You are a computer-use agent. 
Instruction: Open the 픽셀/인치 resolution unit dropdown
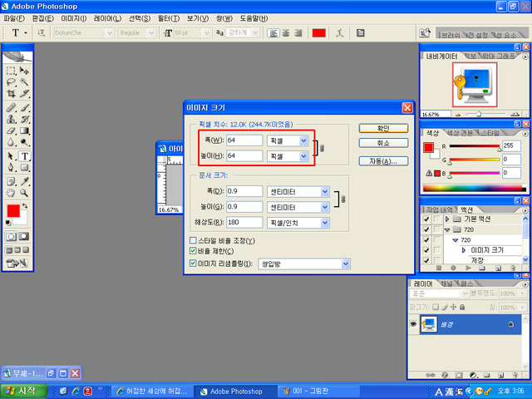click(x=325, y=223)
